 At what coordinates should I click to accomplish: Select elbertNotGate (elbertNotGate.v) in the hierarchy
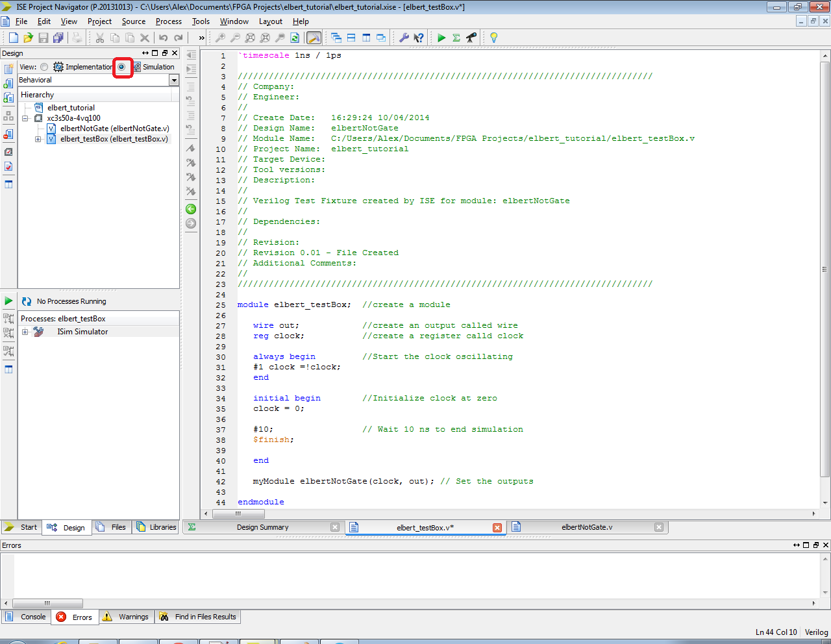pyautogui.click(x=114, y=129)
